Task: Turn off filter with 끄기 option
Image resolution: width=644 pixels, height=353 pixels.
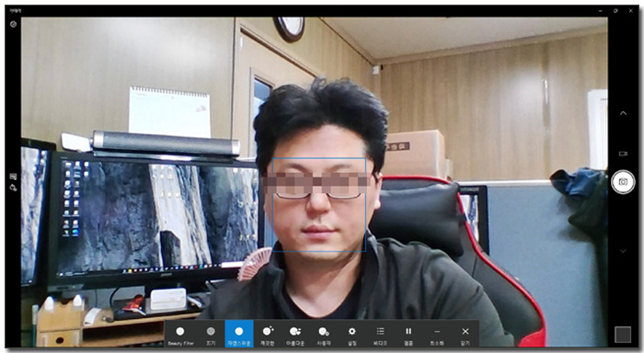Action: pos(211,335)
